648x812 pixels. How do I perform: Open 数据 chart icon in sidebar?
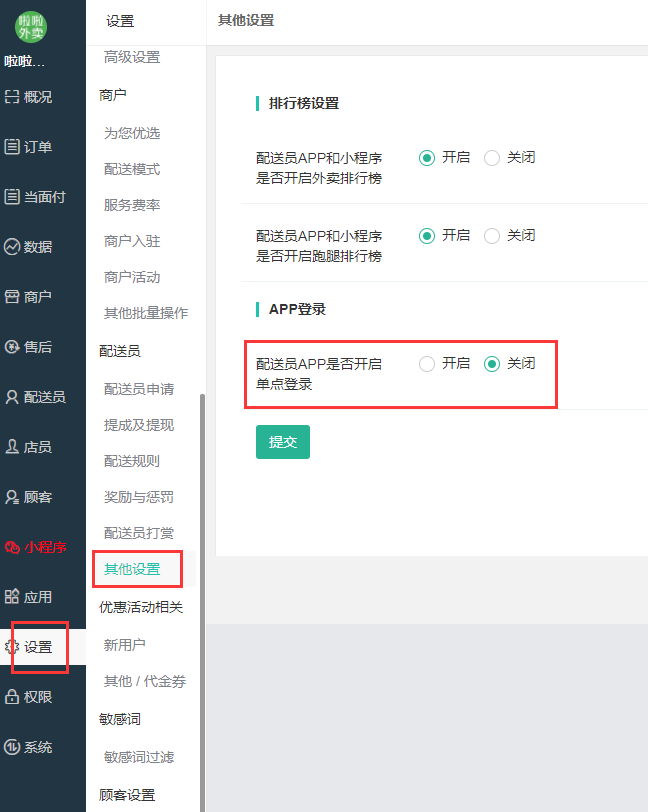point(12,247)
